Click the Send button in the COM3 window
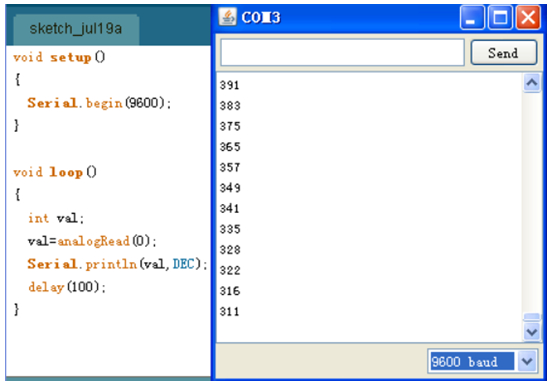This screenshot has width=553, height=386. point(504,53)
